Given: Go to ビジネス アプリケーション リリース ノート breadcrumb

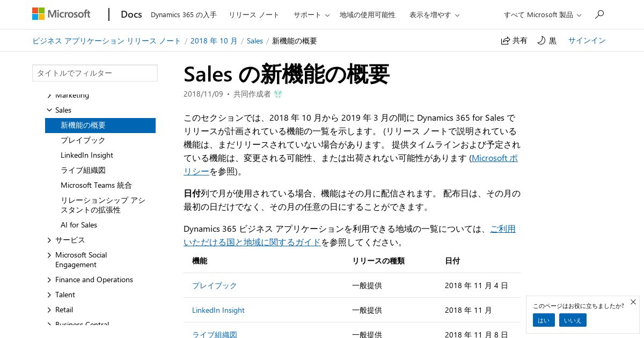Looking at the screenshot, I should coord(107,41).
